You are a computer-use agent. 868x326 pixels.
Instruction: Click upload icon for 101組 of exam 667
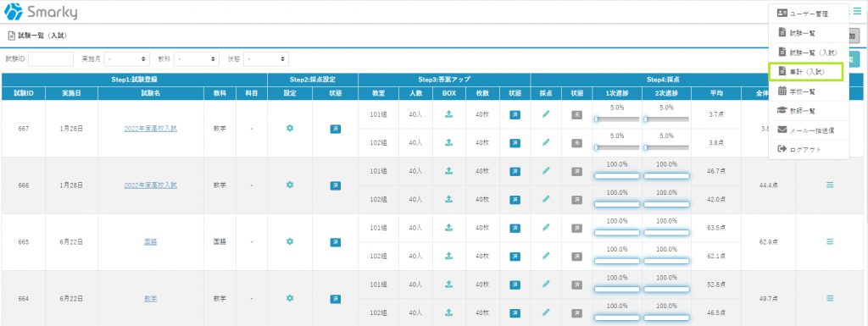pos(449,114)
